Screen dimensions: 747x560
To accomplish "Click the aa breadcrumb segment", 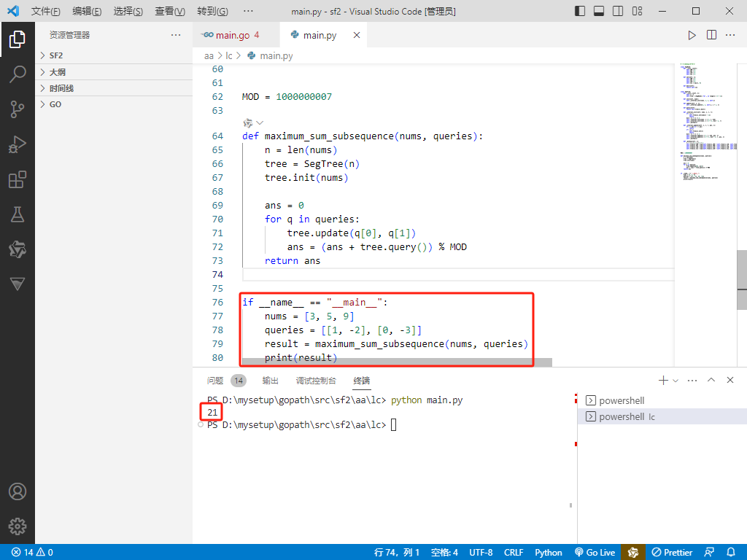I will click(209, 55).
